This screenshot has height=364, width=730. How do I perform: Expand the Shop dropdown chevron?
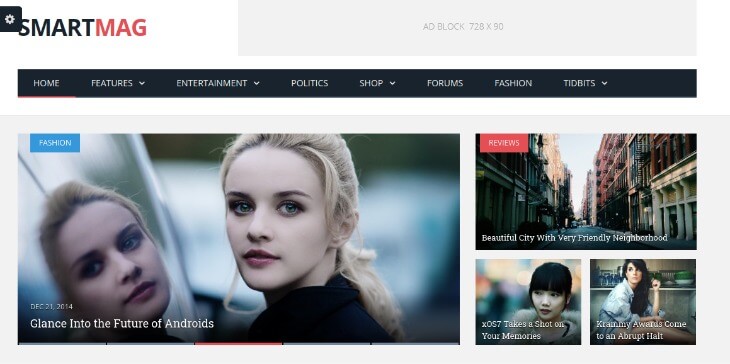pyautogui.click(x=392, y=83)
